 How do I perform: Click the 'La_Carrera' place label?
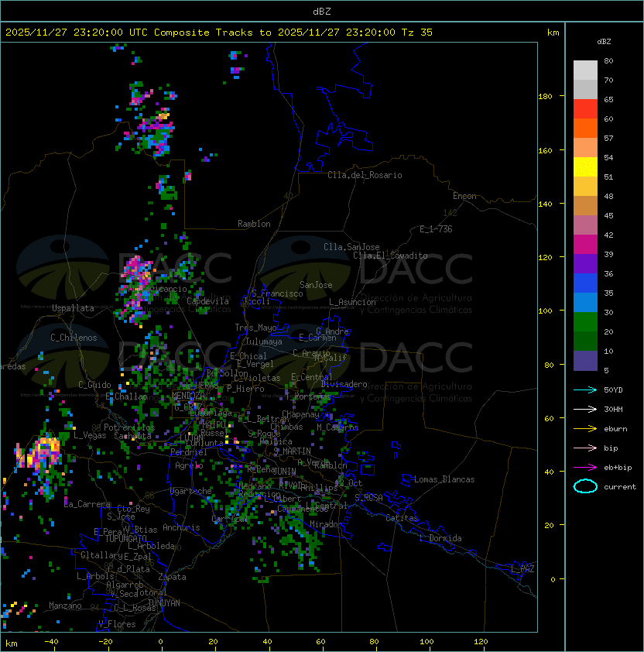click(87, 504)
